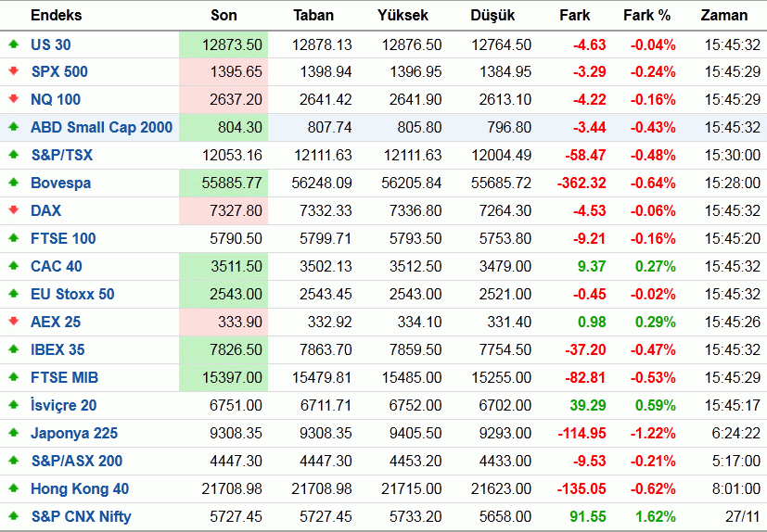Click the green arrow beside EU Stoxx 50
This screenshot has width=767, height=532.
14,294
